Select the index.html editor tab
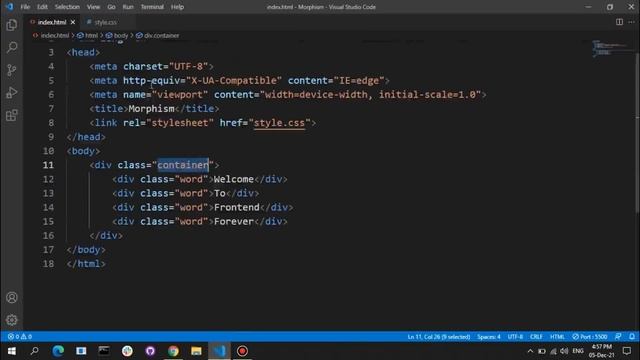The width and height of the screenshot is (640, 360). (52, 22)
